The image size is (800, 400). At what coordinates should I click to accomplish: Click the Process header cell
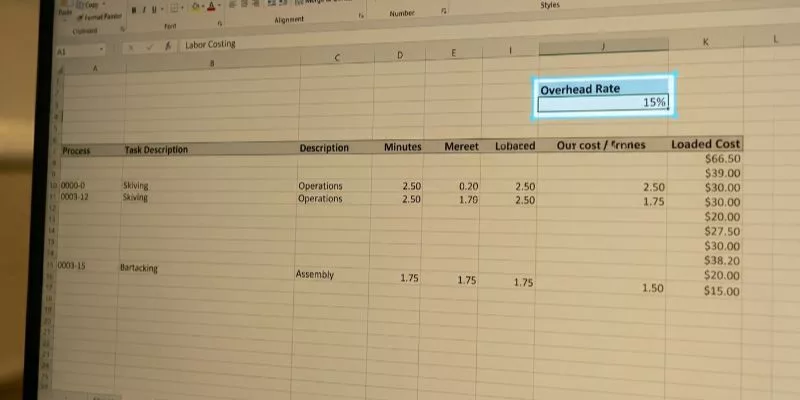92,151
